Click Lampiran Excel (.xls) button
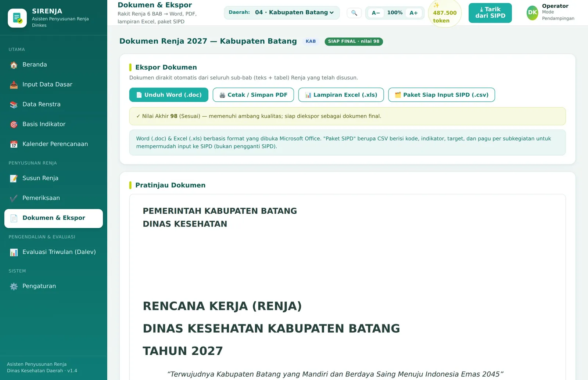 tap(341, 95)
